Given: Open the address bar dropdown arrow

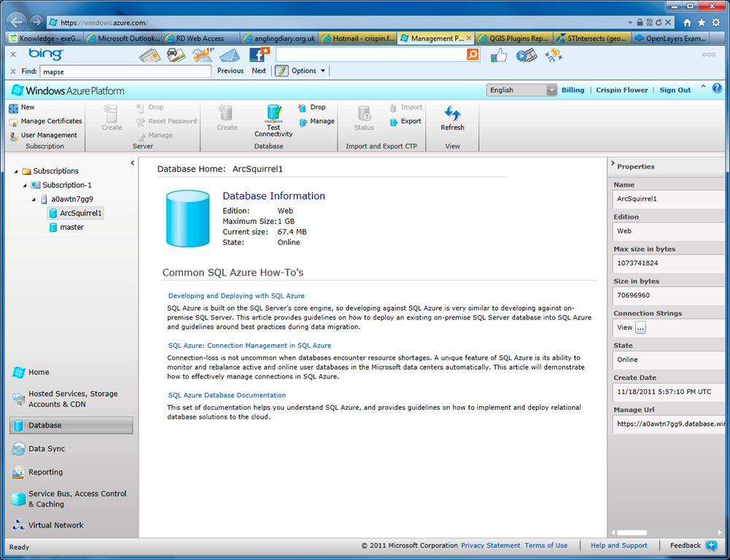Looking at the screenshot, I should pos(630,23).
